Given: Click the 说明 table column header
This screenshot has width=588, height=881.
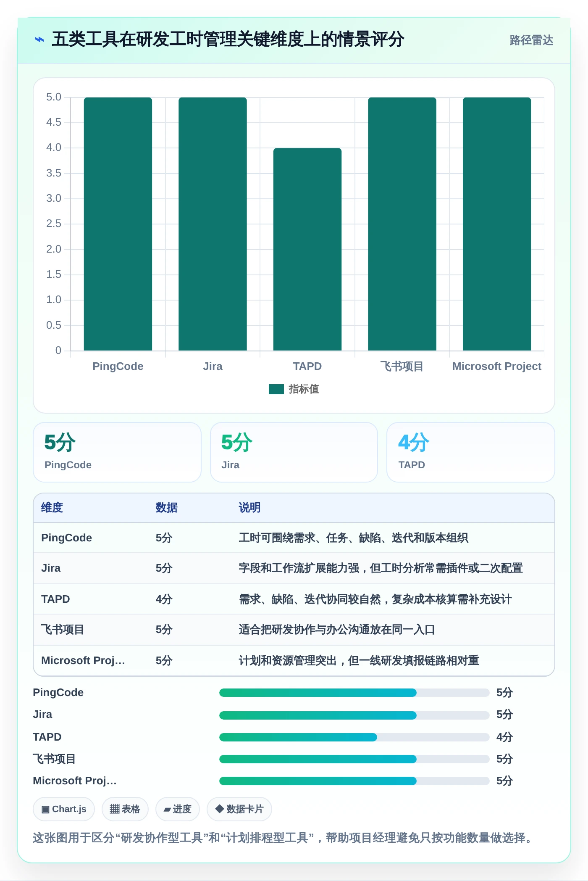Looking at the screenshot, I should tap(250, 508).
